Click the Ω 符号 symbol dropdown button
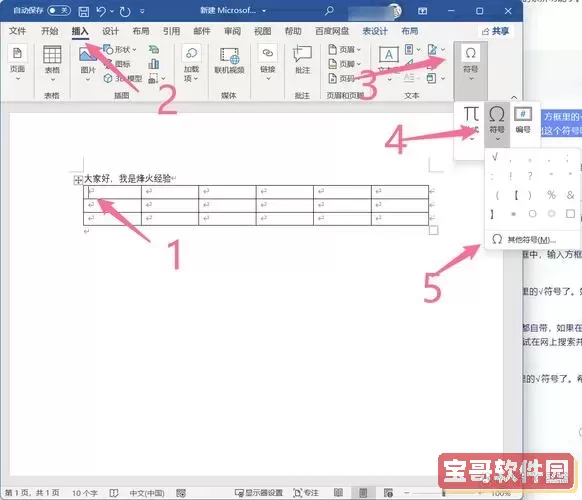This screenshot has width=582, height=500. 497,124
